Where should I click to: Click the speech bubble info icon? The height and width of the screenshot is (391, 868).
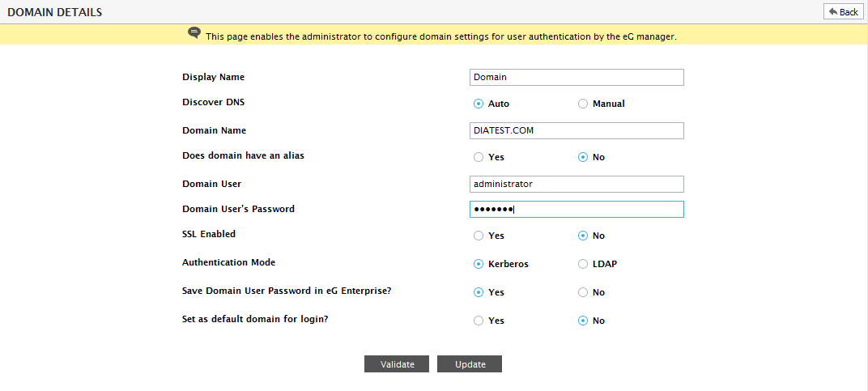tap(194, 32)
